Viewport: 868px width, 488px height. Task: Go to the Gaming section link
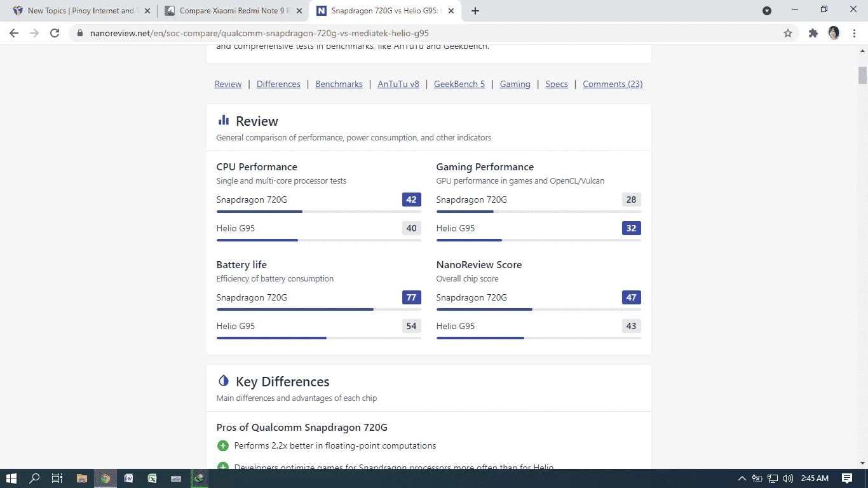point(515,84)
